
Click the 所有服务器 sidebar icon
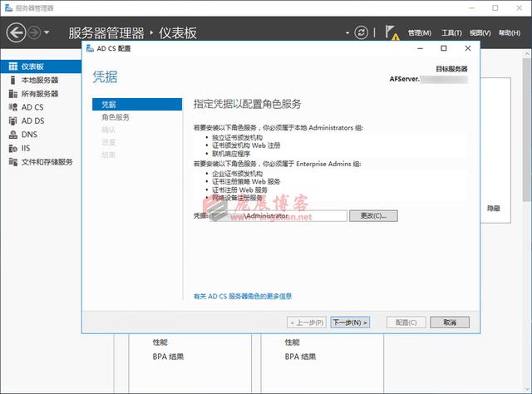coord(13,94)
